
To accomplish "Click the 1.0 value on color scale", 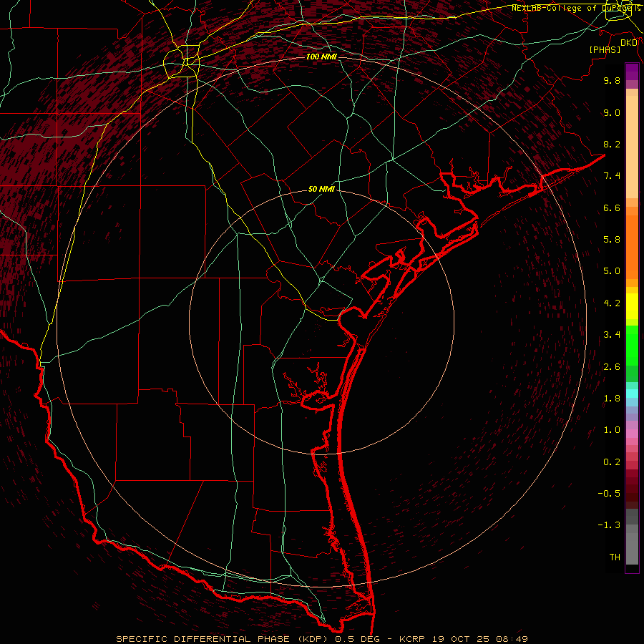I will click(x=612, y=430).
